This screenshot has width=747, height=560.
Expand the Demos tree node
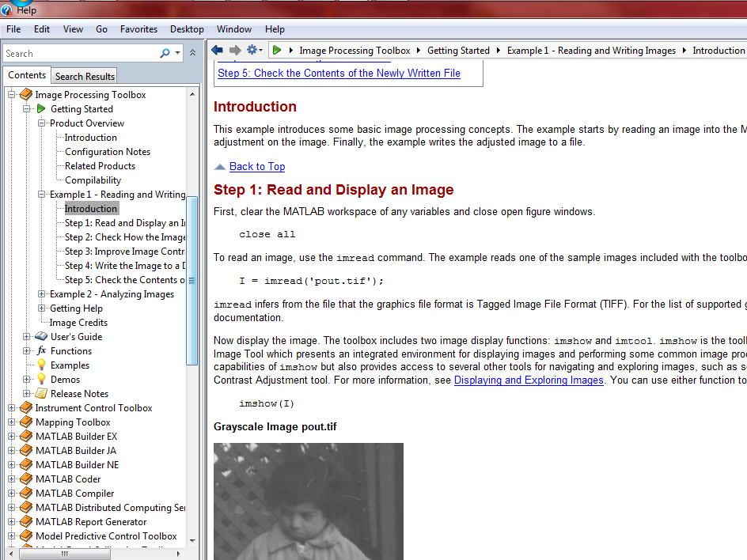[x=27, y=379]
